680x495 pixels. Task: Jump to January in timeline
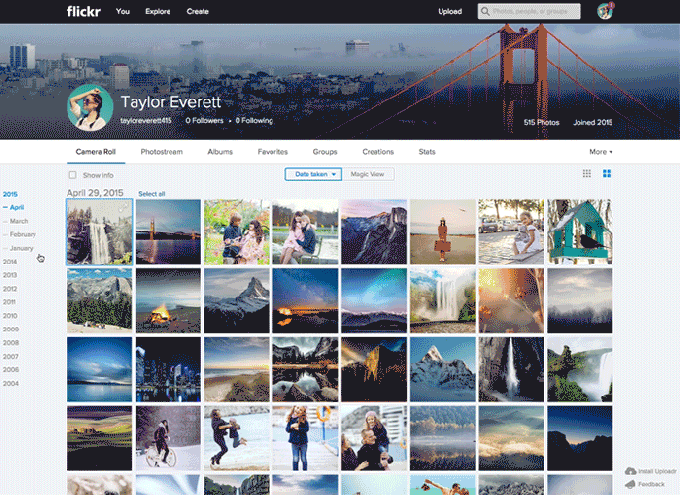[x=21, y=248]
